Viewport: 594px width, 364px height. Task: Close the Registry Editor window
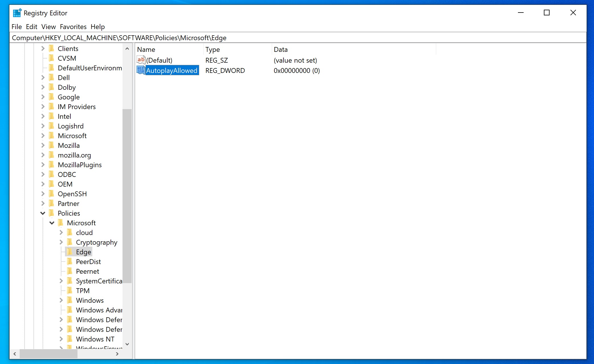point(573,13)
